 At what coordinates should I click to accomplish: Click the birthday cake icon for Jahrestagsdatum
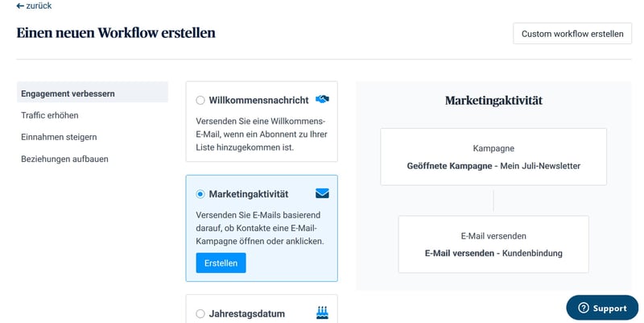323,313
